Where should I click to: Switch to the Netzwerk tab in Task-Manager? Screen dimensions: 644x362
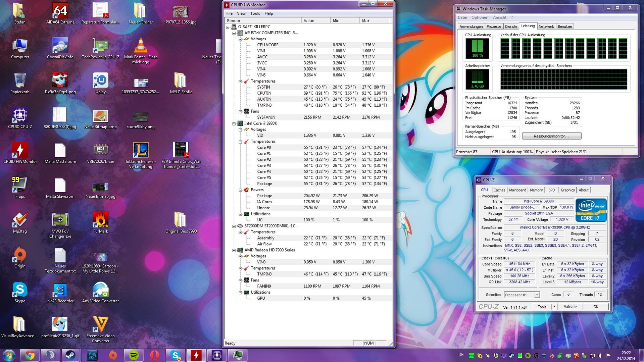point(546,27)
